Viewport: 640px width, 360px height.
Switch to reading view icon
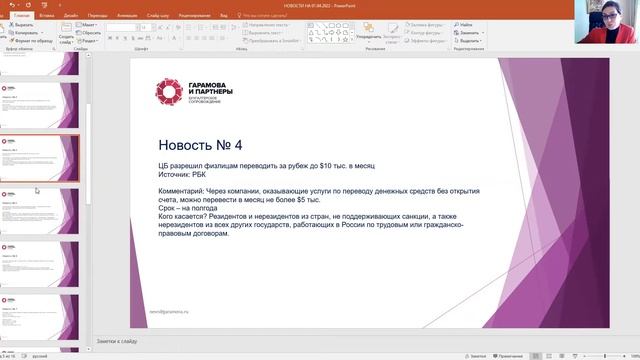[x=562, y=356]
